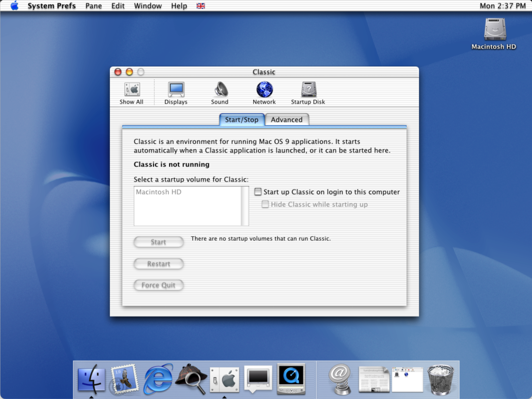
Task: Click the Show All preferences icon
Action: pyautogui.click(x=131, y=90)
